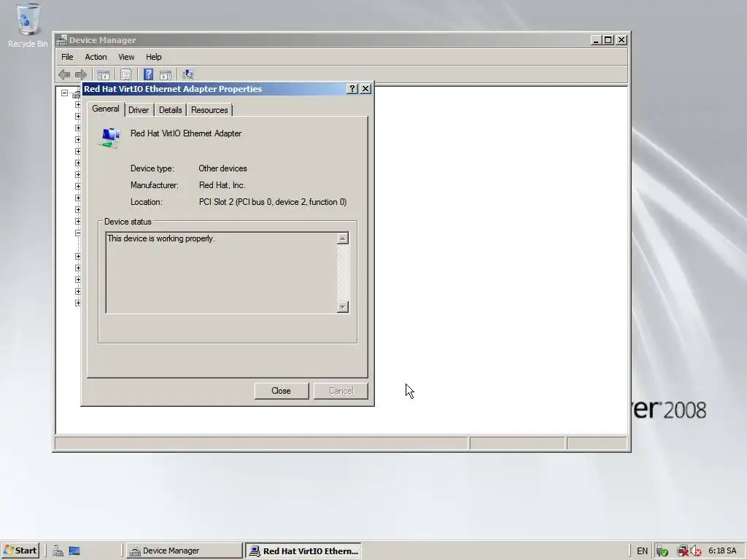
Task: Click the 'Device type:' label
Action: coord(152,168)
